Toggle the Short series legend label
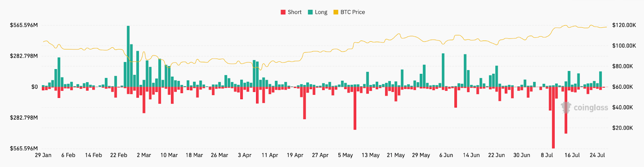This screenshot has height=167, width=644. click(295, 12)
